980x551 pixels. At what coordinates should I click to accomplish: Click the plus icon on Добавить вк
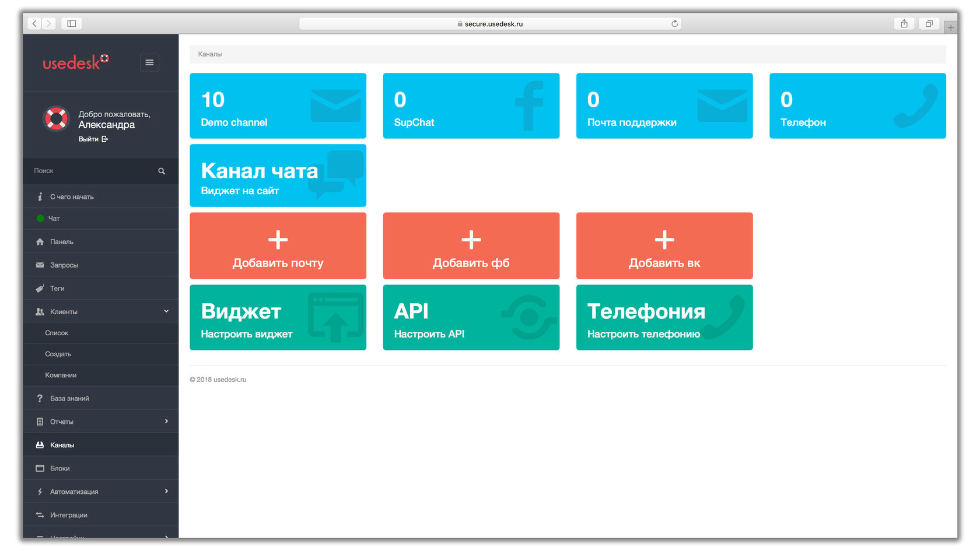(x=664, y=240)
